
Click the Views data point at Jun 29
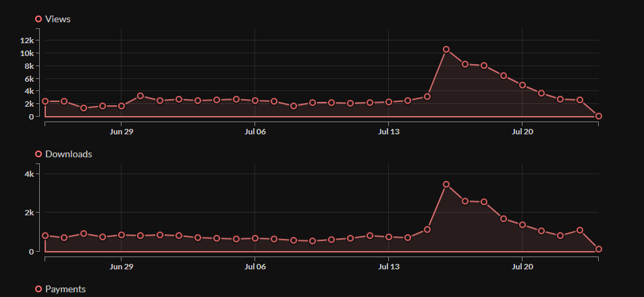121,106
